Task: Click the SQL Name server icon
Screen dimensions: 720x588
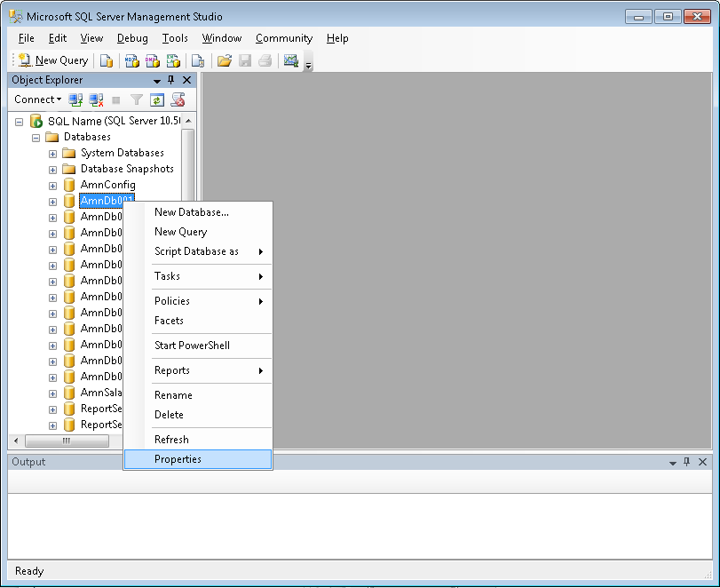Action: [x=36, y=121]
